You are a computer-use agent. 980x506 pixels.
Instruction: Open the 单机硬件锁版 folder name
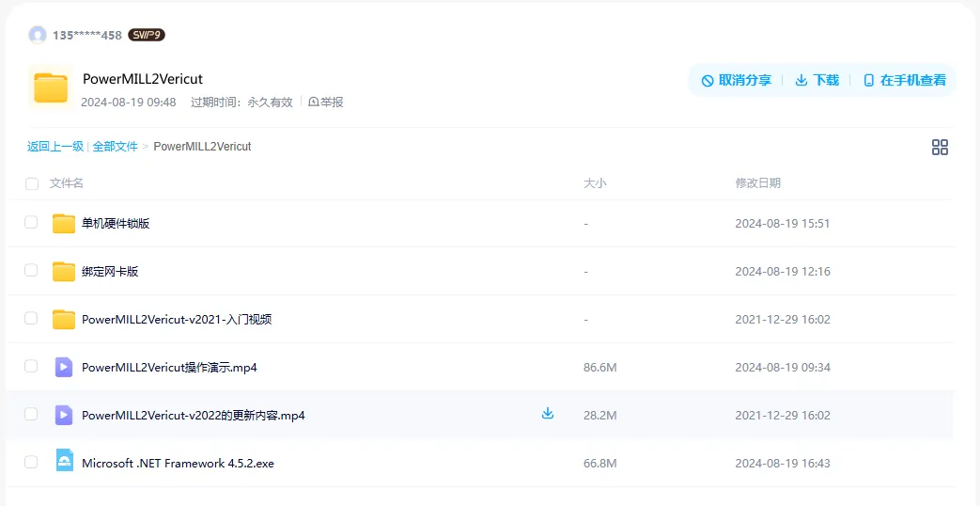116,224
